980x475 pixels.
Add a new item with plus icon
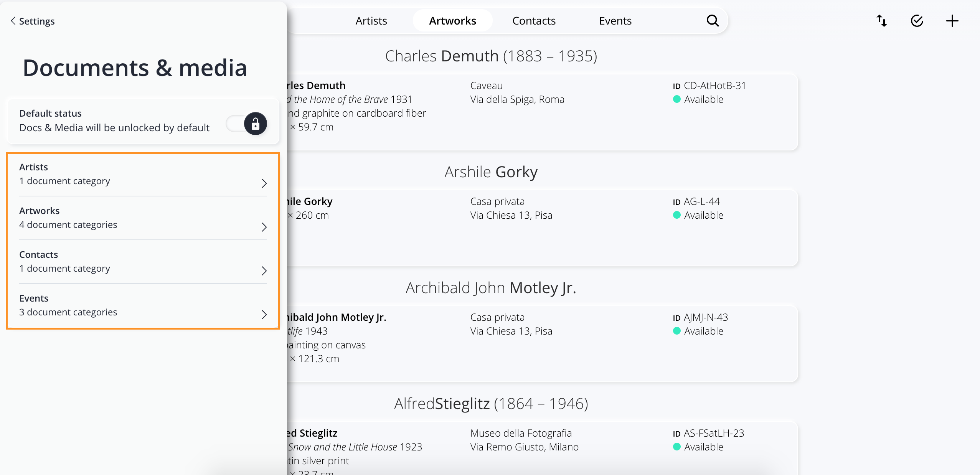tap(952, 21)
